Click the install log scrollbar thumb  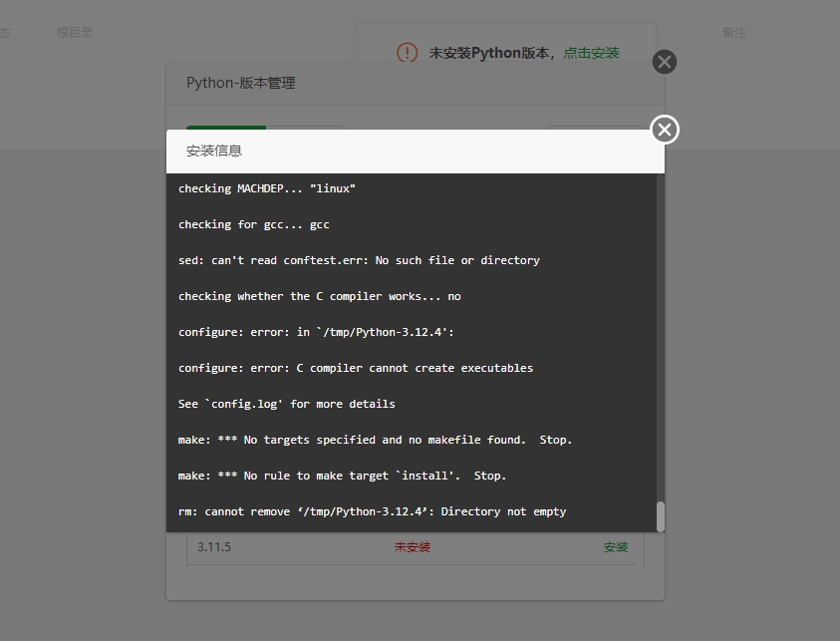(661, 516)
